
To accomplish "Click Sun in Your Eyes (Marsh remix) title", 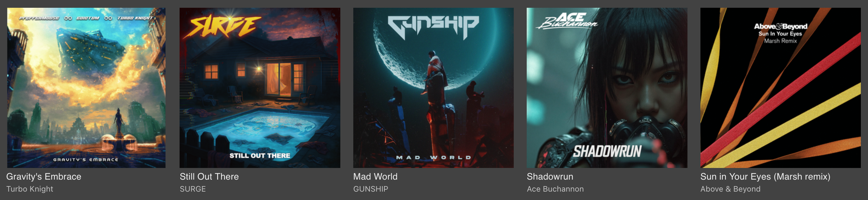I will (x=765, y=177).
